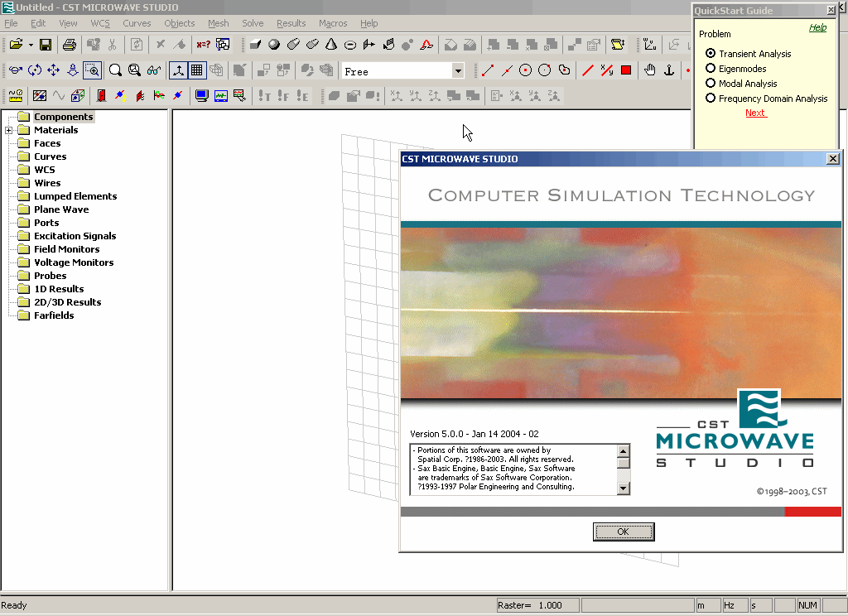Open the Macros menu
848x616 pixels.
[x=333, y=23]
